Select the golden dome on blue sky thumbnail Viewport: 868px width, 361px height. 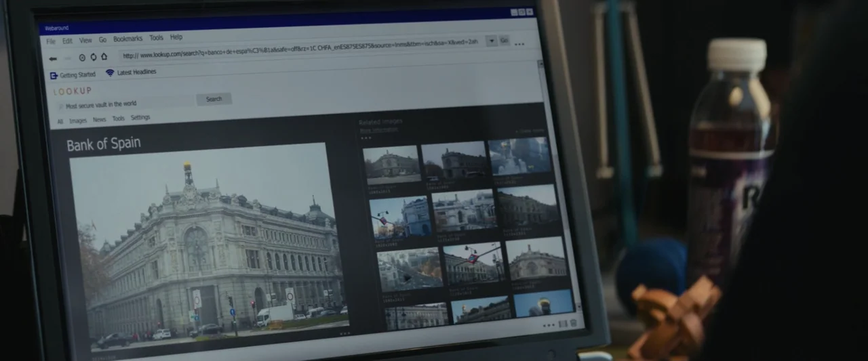pyautogui.click(x=544, y=303)
